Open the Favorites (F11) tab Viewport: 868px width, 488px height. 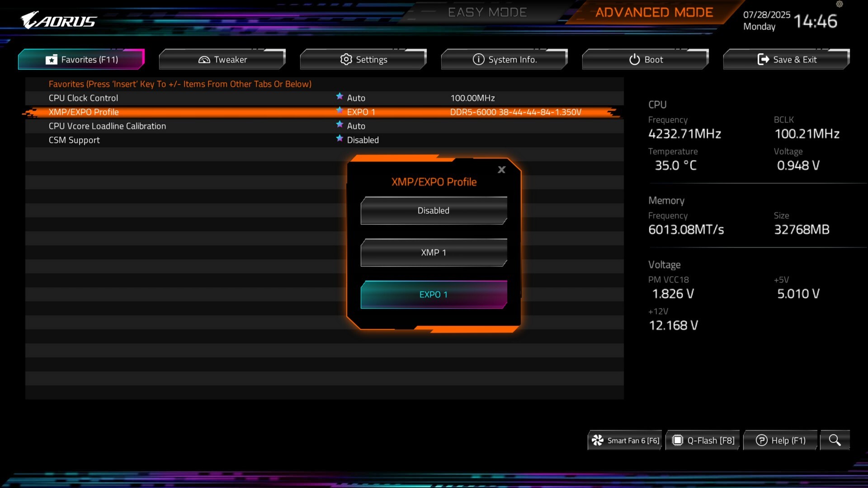[81, 59]
